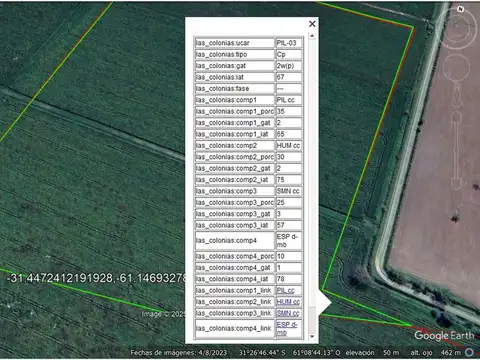
Task: Click the las_colonias:comp1_link label cell
Action: click(235, 290)
